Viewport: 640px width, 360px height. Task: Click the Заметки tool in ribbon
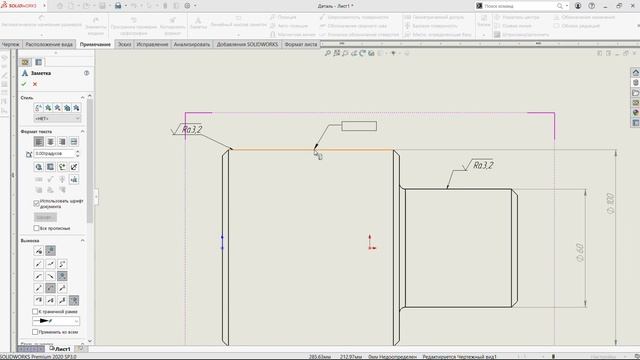pos(198,23)
